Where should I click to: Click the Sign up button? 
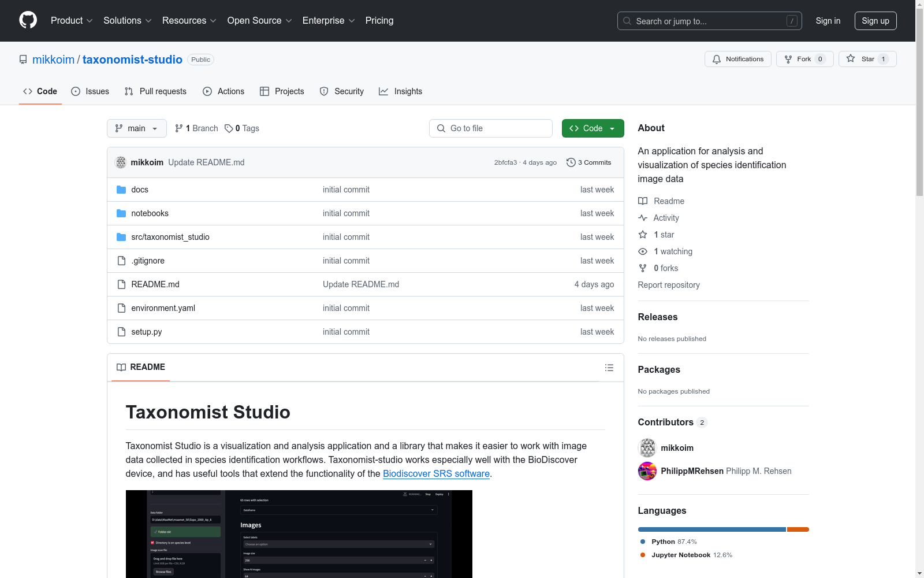875,21
